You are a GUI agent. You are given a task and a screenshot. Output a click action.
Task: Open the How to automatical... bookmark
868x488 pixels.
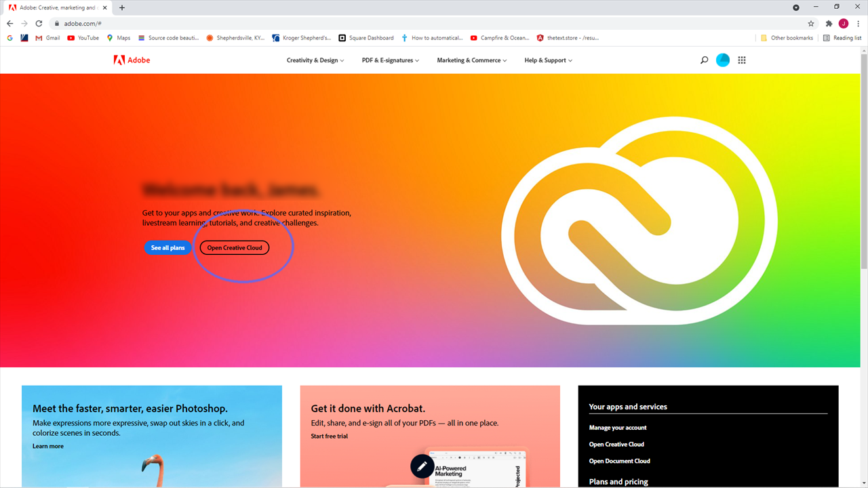point(431,38)
